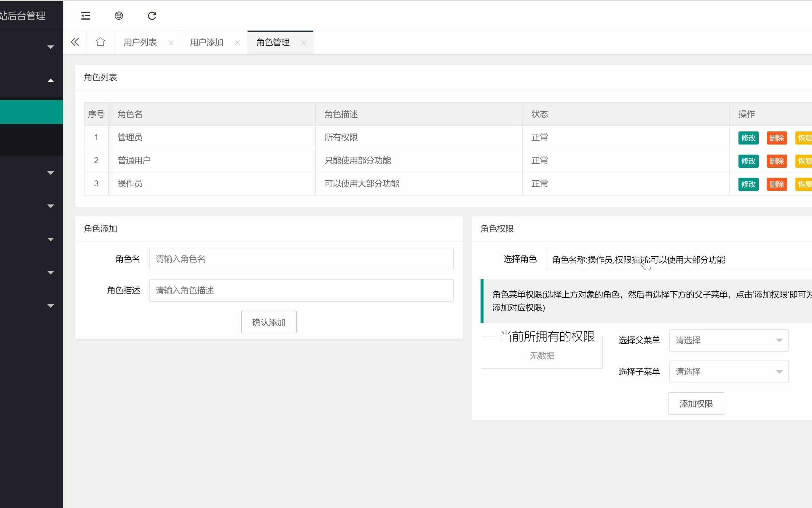Click the 确认添加 button

click(x=269, y=322)
